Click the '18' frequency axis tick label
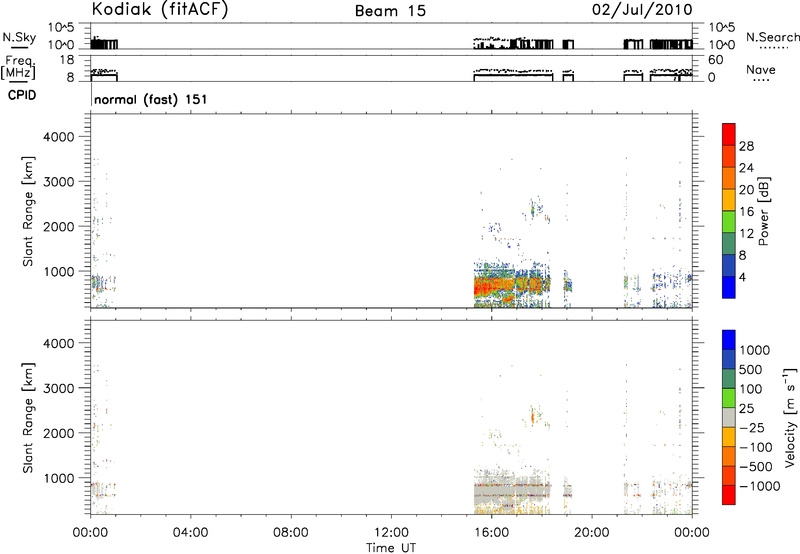800x554 pixels. 67,60
